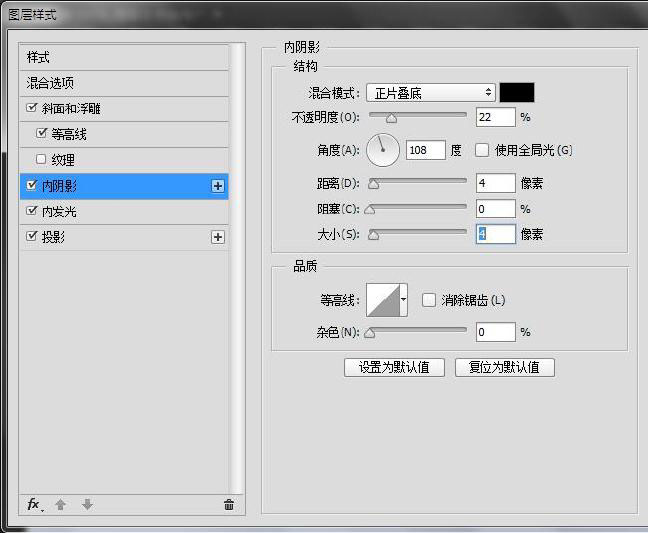
Task: Toggle the 内发光 checkbox
Action: point(31,211)
